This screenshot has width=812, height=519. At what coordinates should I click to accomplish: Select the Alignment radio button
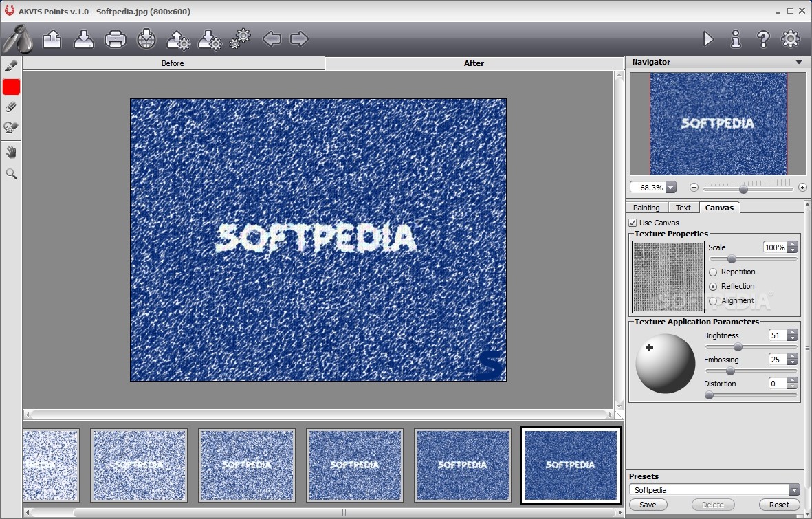click(713, 301)
